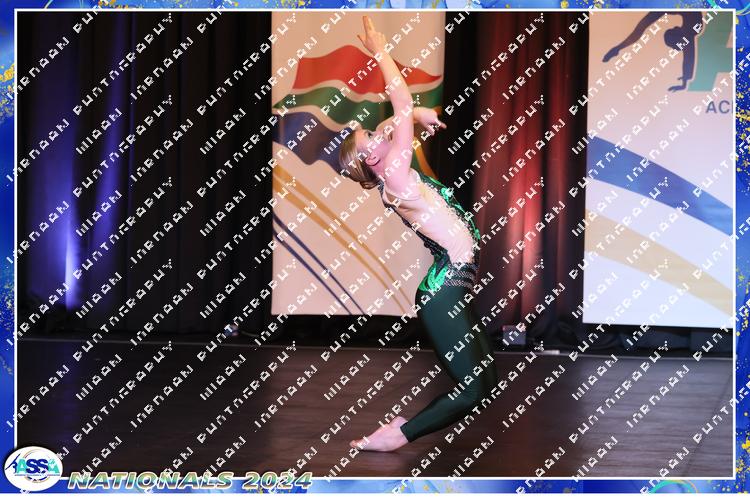Screen dimensions: 750x500
Task: Click the ASSA logo badge
Action: point(33,468)
